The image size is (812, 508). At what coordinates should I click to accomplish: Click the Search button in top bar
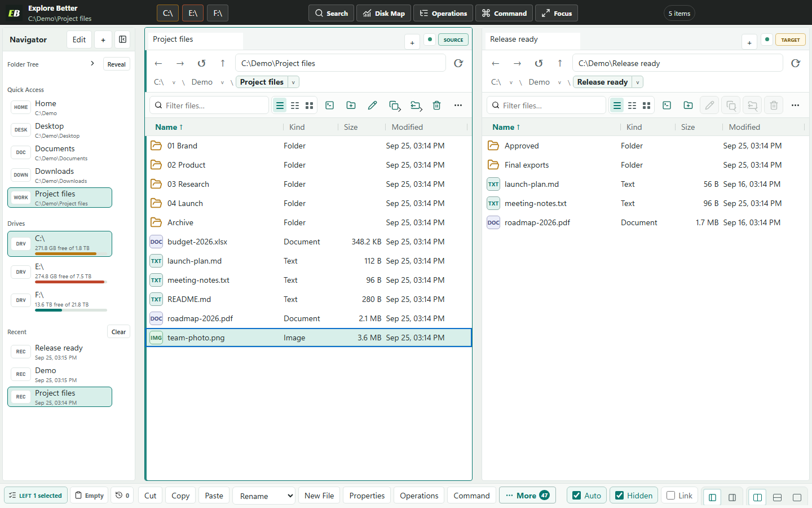click(331, 13)
